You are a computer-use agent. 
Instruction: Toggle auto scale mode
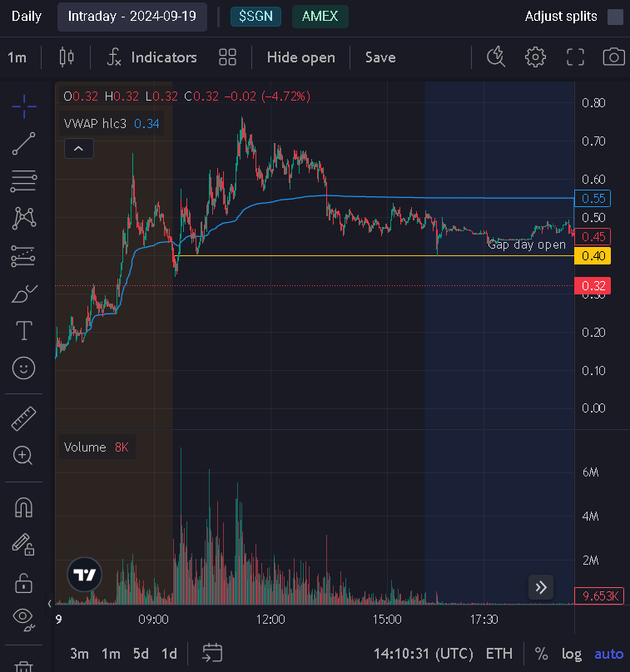click(x=609, y=654)
